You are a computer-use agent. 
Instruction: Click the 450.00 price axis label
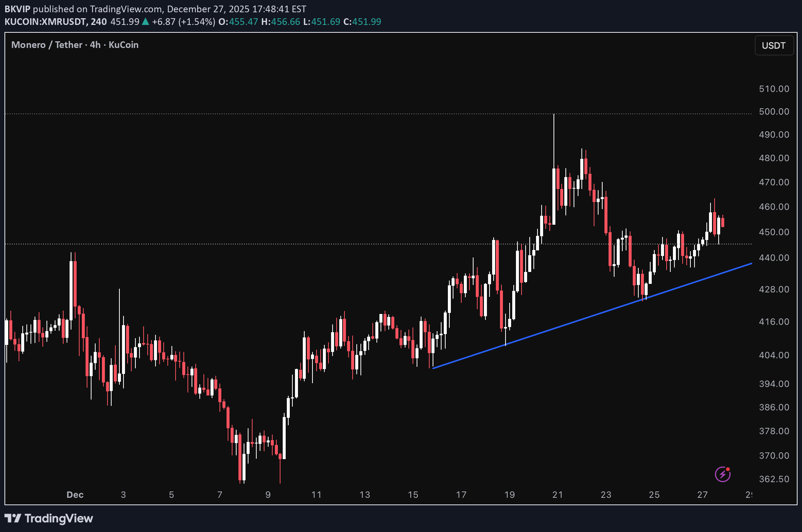coord(774,232)
